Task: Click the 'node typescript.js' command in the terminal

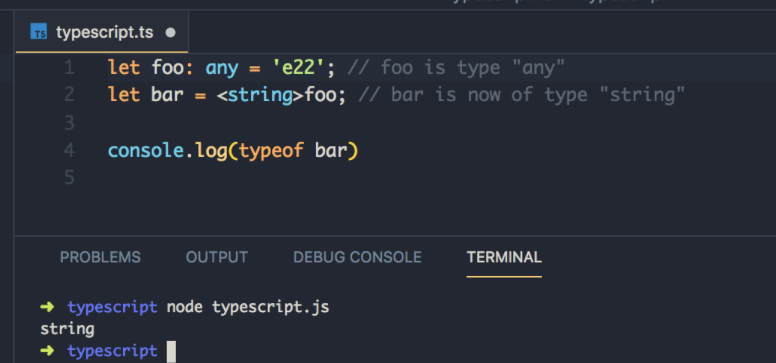Action: [248, 308]
